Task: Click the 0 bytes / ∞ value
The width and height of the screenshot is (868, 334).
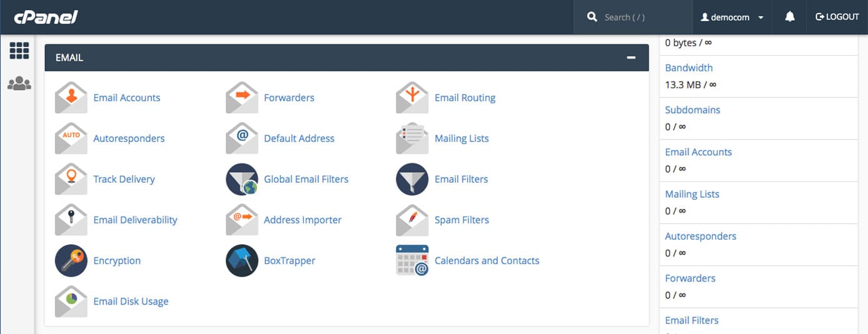Action: [x=688, y=43]
